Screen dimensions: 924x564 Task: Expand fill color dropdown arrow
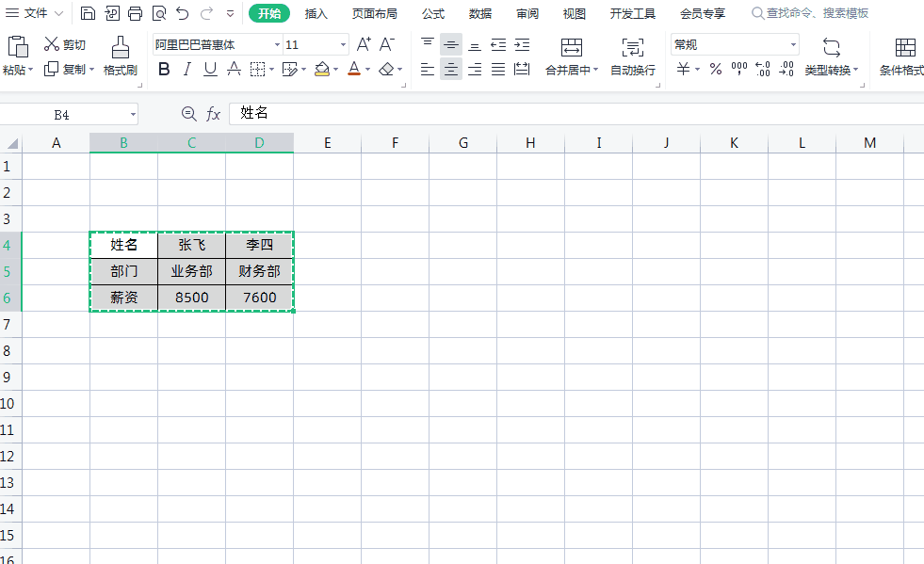pyautogui.click(x=336, y=70)
